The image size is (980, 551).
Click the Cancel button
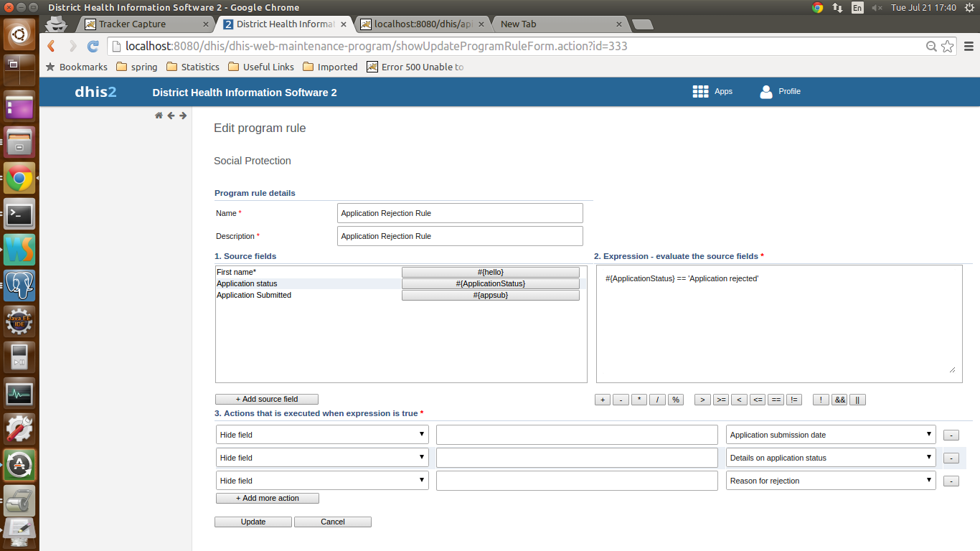pyautogui.click(x=333, y=522)
